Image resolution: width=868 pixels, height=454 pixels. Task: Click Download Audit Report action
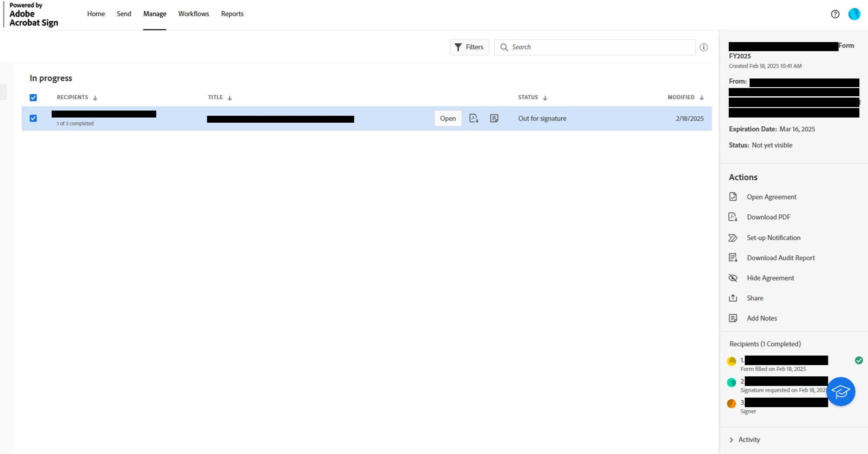click(781, 258)
